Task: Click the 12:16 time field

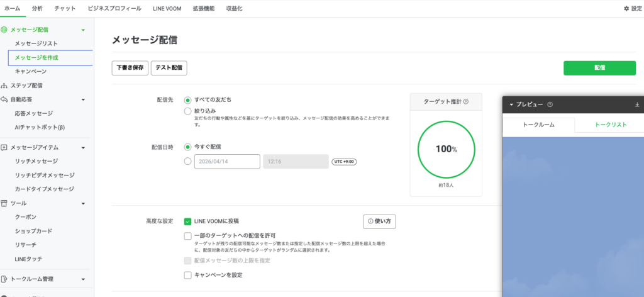Action: (296, 162)
